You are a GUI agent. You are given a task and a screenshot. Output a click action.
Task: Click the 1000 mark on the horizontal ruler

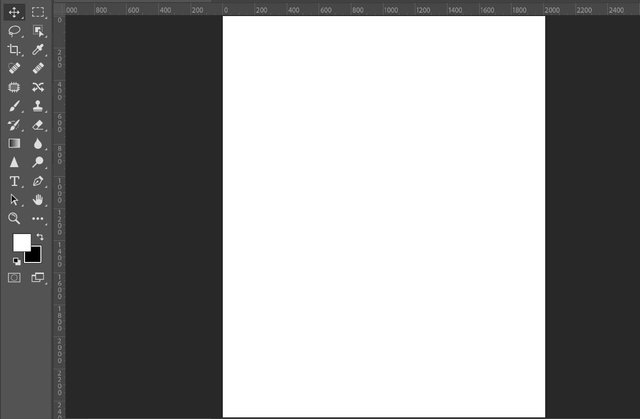(x=391, y=10)
